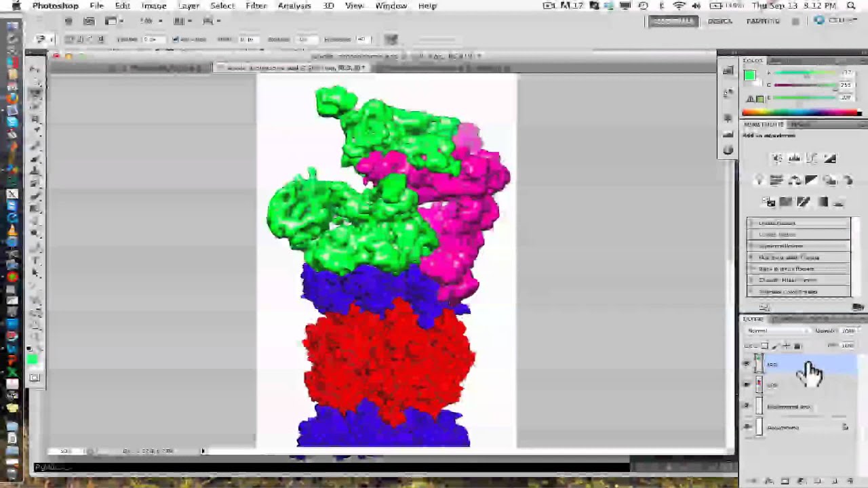
Task: Switch to the Painting workspace
Action: pos(763,21)
